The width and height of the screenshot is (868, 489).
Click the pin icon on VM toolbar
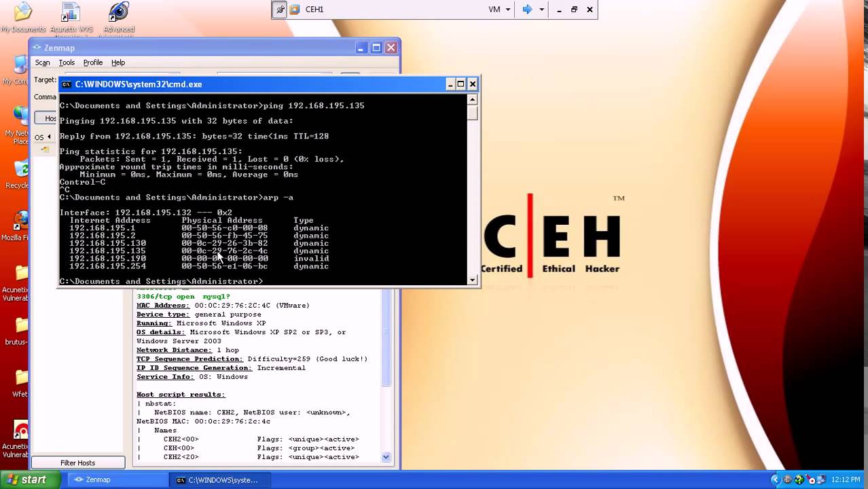(x=280, y=10)
